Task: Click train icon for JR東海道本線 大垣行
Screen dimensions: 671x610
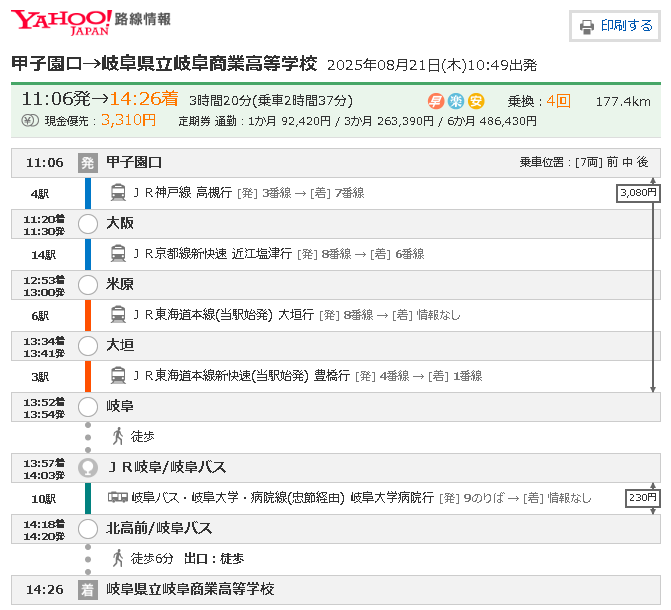Action: 118,315
